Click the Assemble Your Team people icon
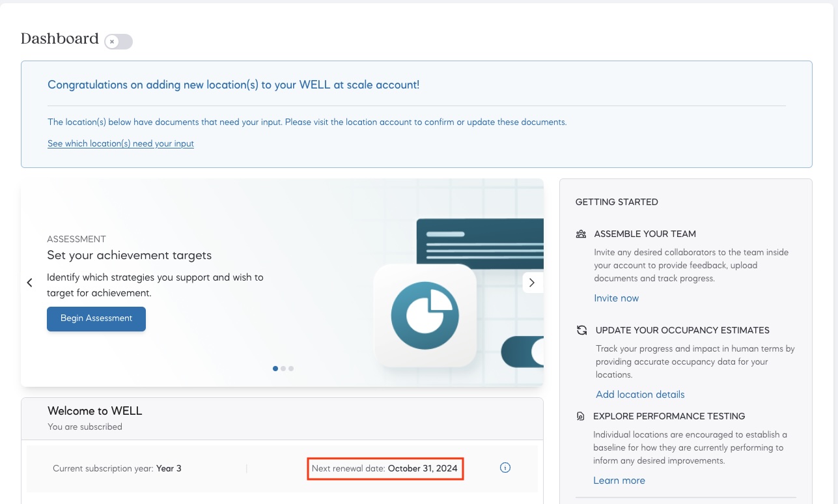Screen dimensions: 838x504 [581, 234]
